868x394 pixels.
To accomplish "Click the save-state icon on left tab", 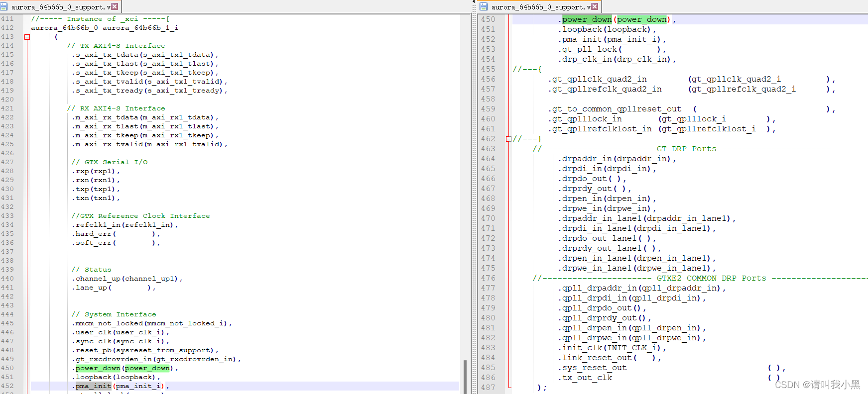I will coord(4,7).
